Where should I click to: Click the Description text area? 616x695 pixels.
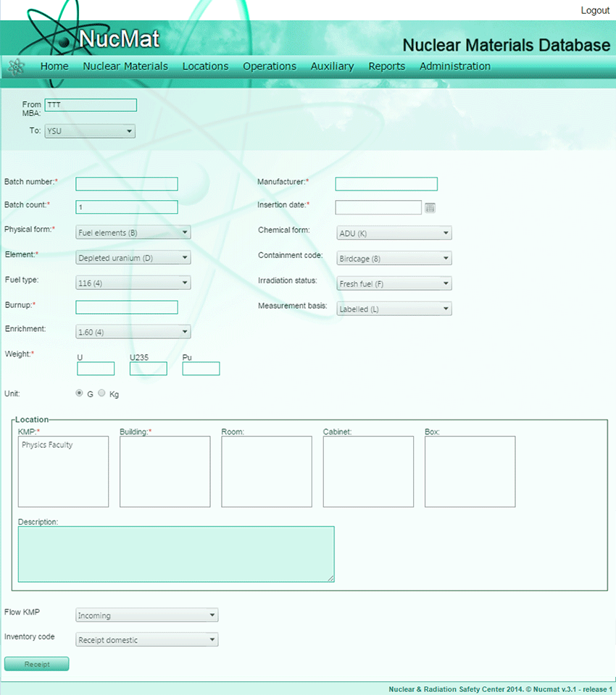tap(176, 554)
